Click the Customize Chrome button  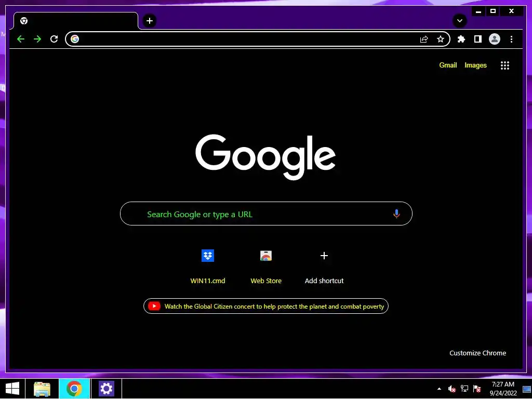tap(478, 353)
